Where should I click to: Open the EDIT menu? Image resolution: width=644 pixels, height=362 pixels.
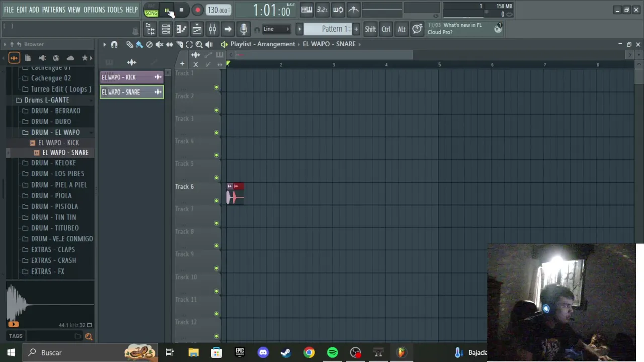pos(22,10)
